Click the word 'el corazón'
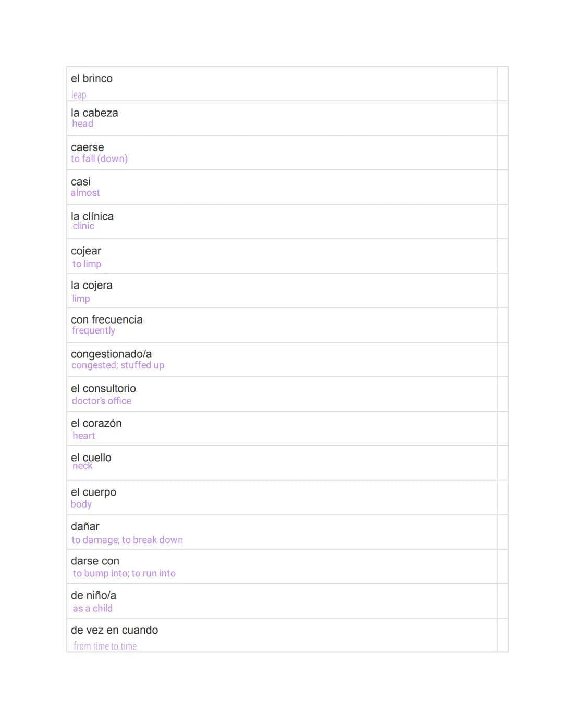 (x=96, y=423)
